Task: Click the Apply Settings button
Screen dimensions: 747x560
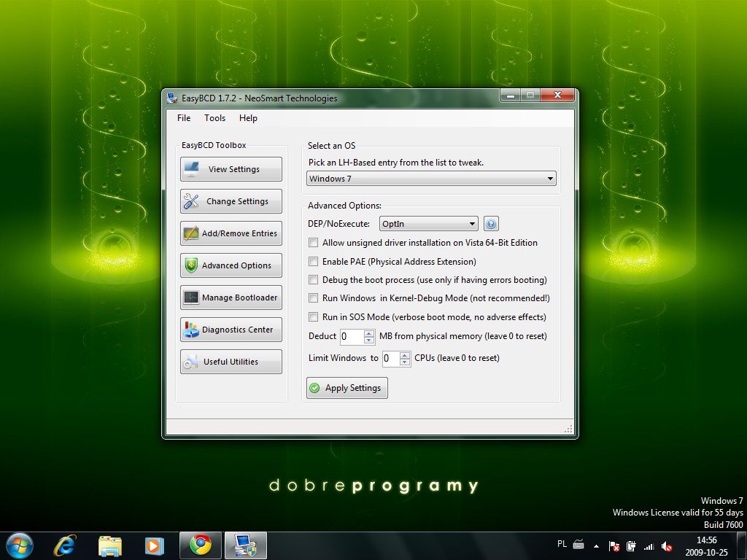Action: click(x=347, y=388)
